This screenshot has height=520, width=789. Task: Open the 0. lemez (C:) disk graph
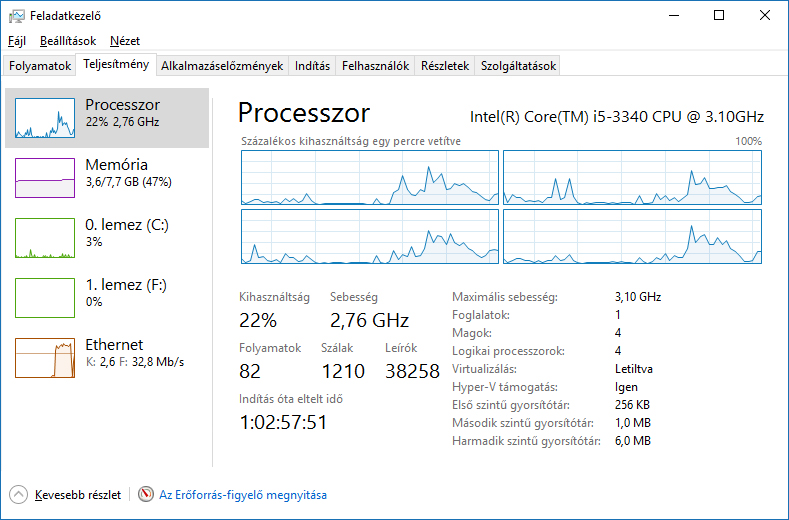tap(45, 237)
